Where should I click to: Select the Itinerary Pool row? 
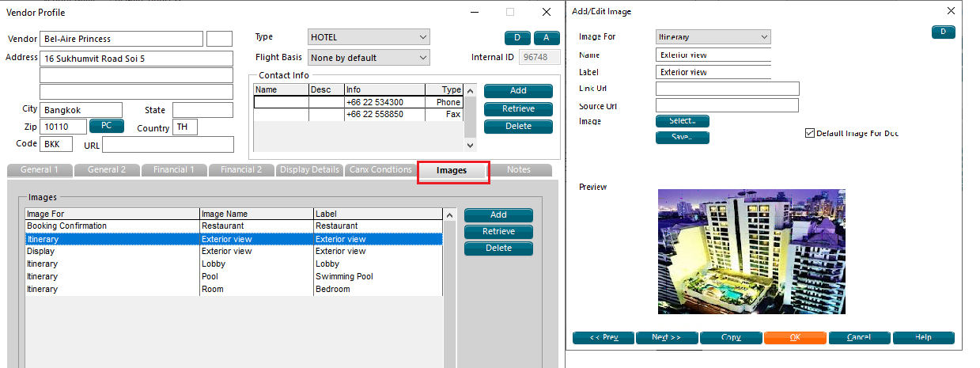tap(234, 277)
